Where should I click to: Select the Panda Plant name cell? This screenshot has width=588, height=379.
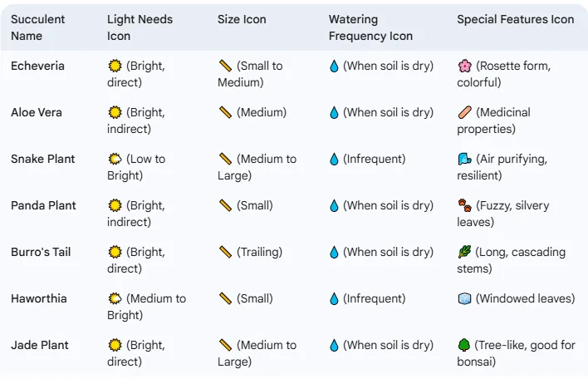click(x=43, y=205)
